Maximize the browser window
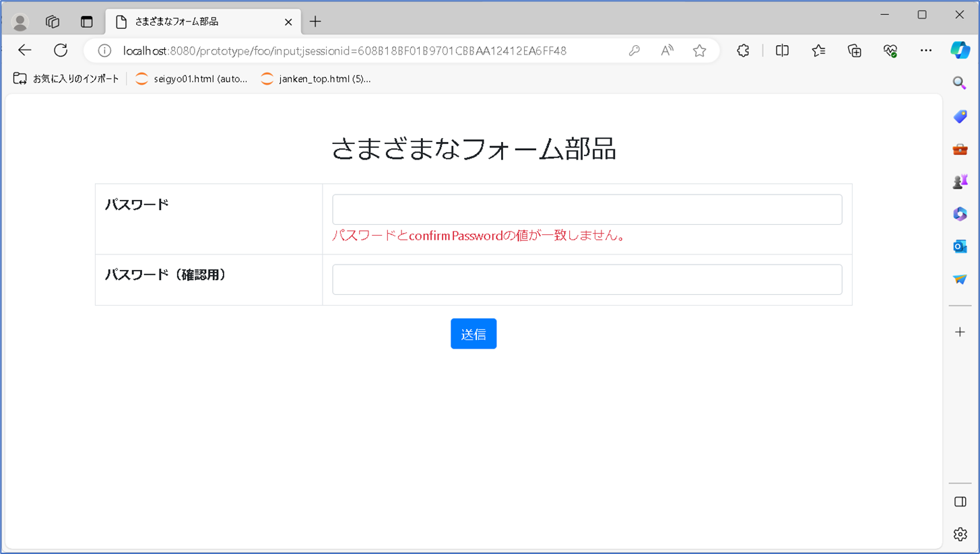 [922, 15]
